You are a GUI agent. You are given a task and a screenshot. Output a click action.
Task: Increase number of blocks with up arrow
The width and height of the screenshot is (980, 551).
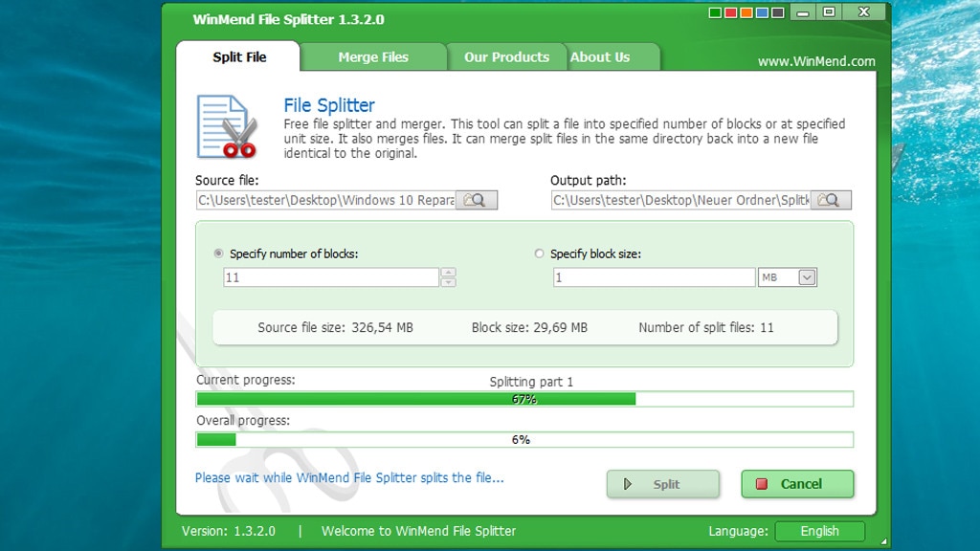point(448,273)
